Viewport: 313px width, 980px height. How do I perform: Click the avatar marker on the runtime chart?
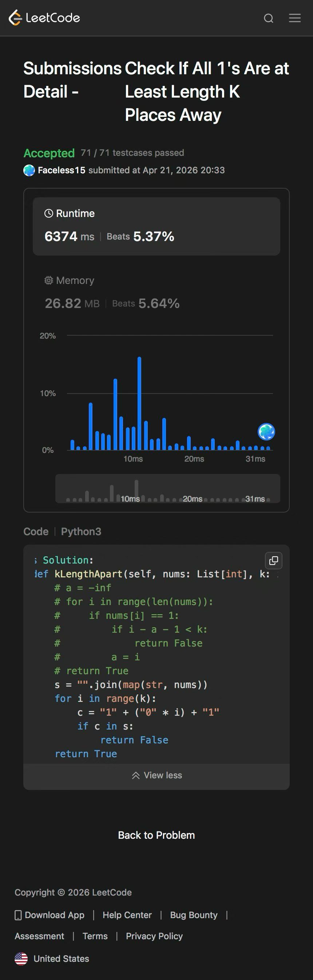266,432
